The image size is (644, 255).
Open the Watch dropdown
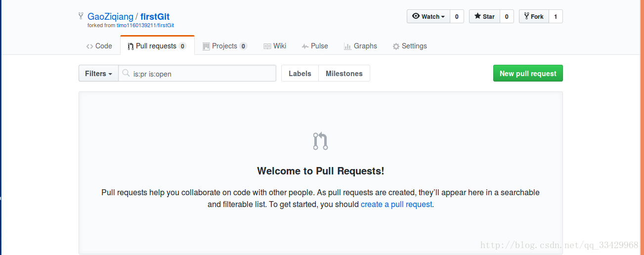click(429, 16)
